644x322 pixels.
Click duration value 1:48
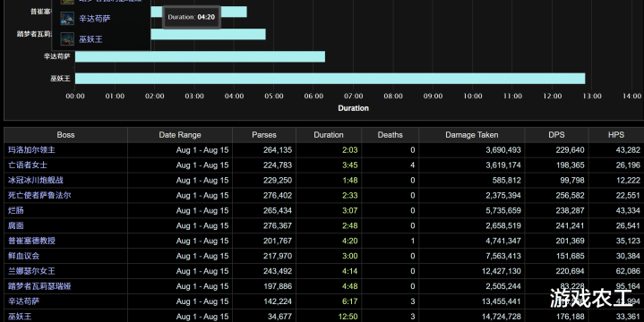pyautogui.click(x=350, y=181)
